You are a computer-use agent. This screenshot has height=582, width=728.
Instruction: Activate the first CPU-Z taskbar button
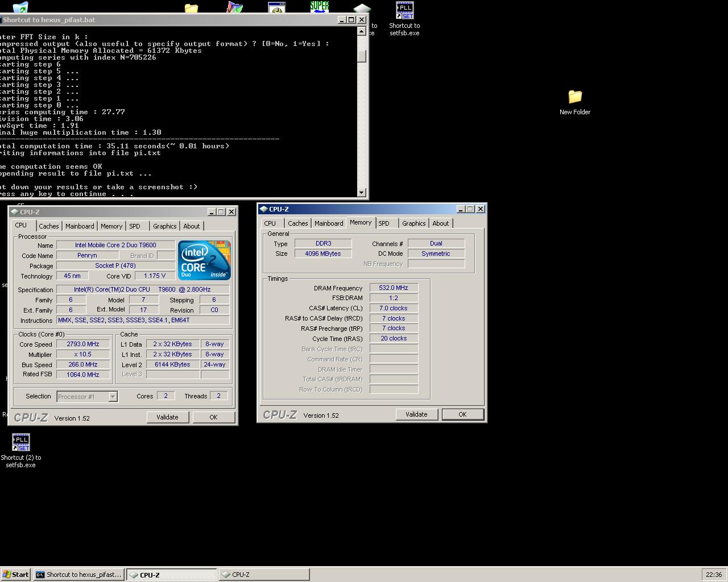[171, 575]
